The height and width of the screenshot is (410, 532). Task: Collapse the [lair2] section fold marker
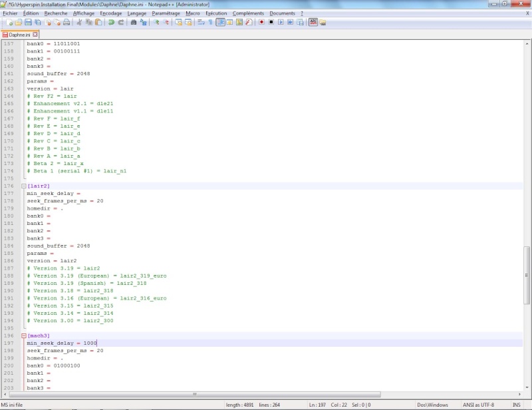(24, 186)
